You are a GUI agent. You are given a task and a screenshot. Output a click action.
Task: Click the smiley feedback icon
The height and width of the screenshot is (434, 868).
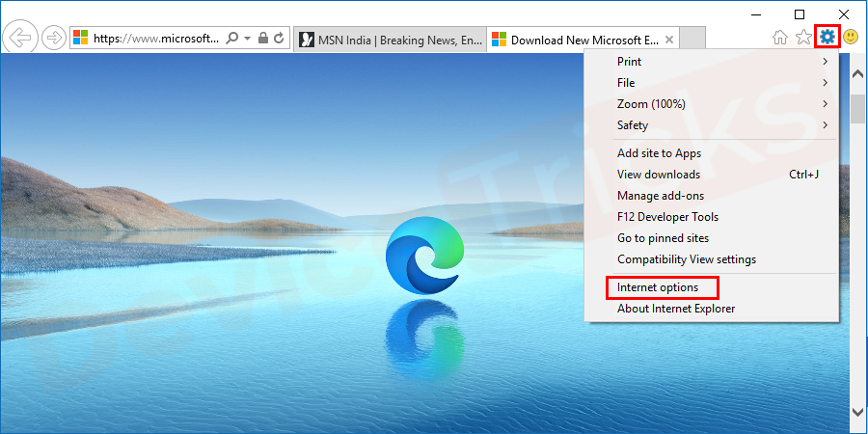(x=851, y=38)
